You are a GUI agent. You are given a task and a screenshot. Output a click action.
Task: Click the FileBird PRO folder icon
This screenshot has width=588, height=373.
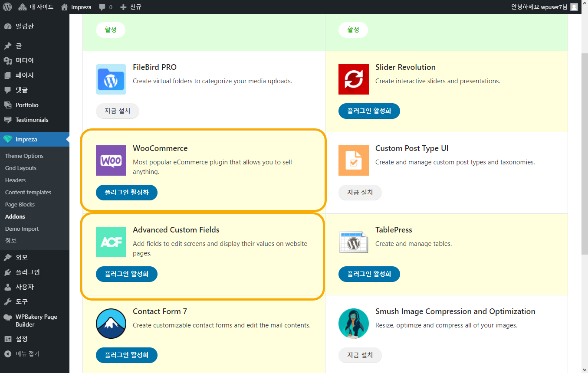111,79
